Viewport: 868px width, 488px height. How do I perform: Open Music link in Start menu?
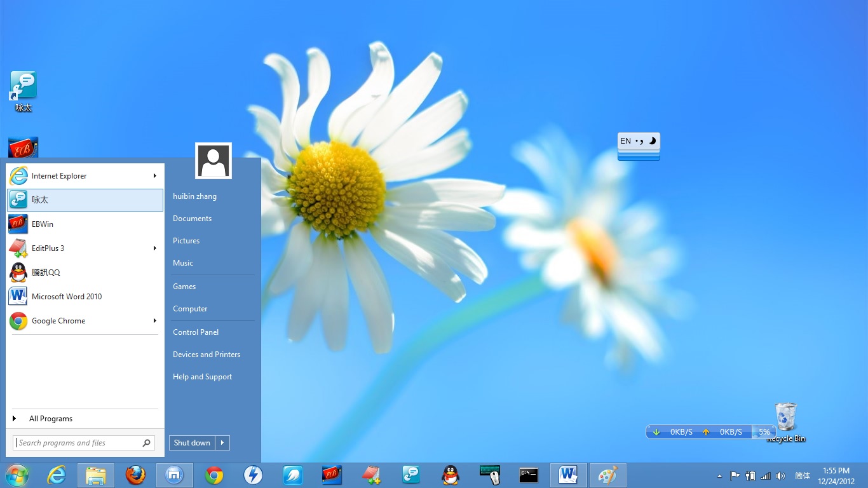[x=183, y=263]
